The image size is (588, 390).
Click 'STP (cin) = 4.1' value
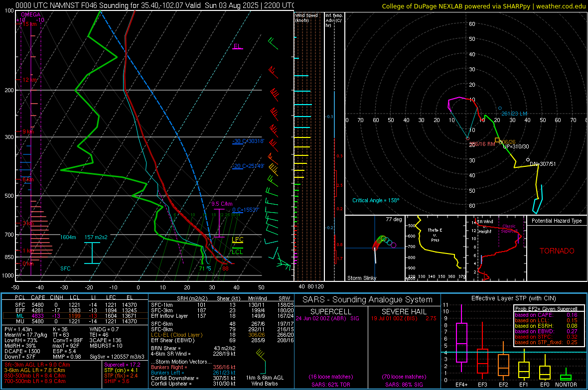(x=121, y=370)
